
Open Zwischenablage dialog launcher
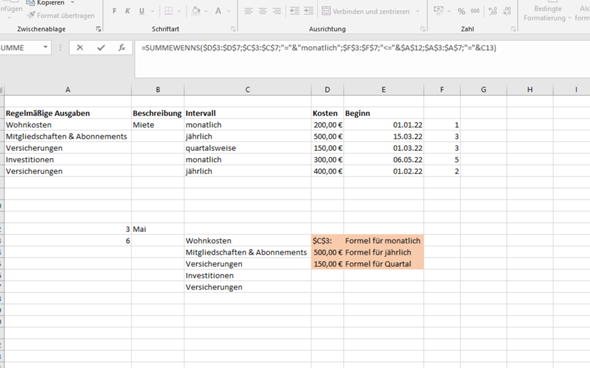[99, 29]
